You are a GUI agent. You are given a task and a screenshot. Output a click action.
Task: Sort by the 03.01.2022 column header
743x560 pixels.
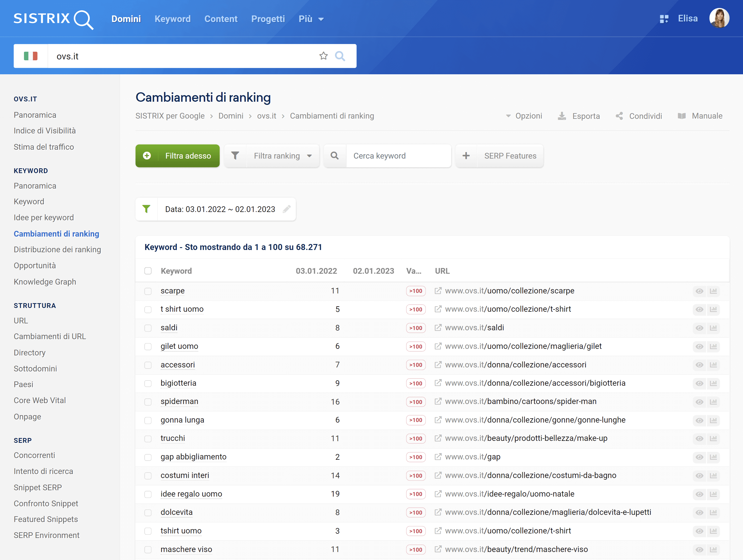[316, 271]
